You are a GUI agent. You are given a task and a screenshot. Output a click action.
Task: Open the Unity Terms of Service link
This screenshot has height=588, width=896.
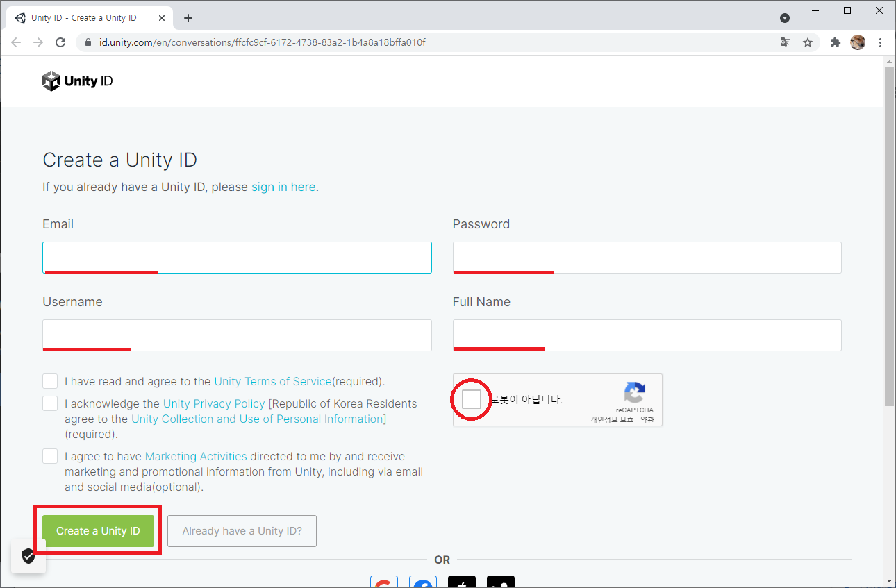coord(273,381)
